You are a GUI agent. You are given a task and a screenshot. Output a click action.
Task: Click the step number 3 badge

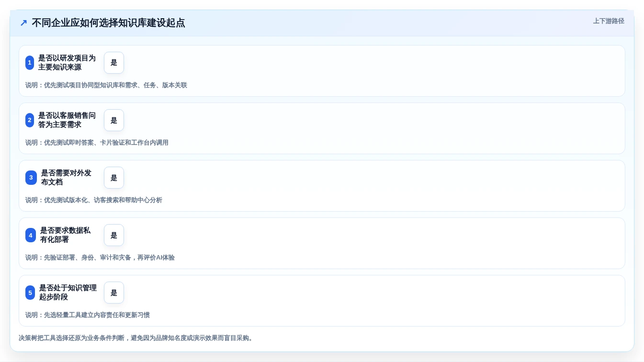tap(31, 178)
